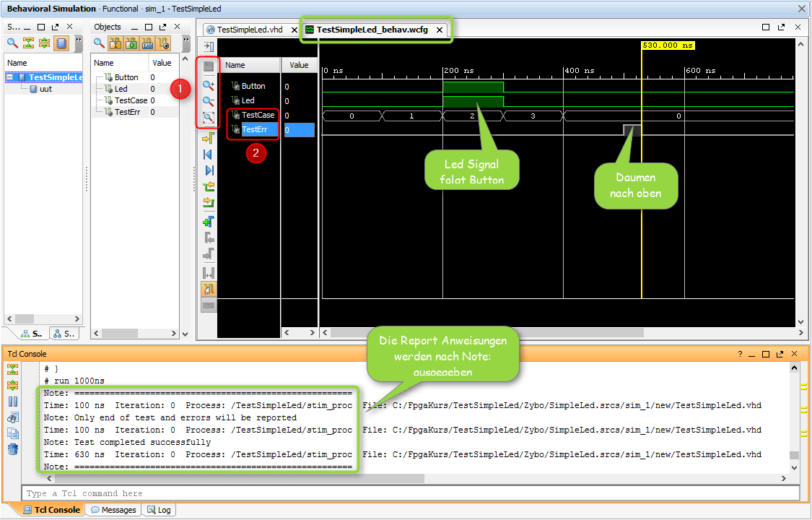Collapse the TestSimpleLed scope tree node
Screen dimensions: 812x520
(x=10, y=77)
